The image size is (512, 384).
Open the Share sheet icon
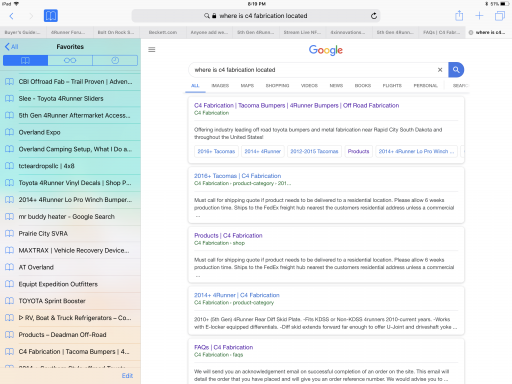point(459,15)
